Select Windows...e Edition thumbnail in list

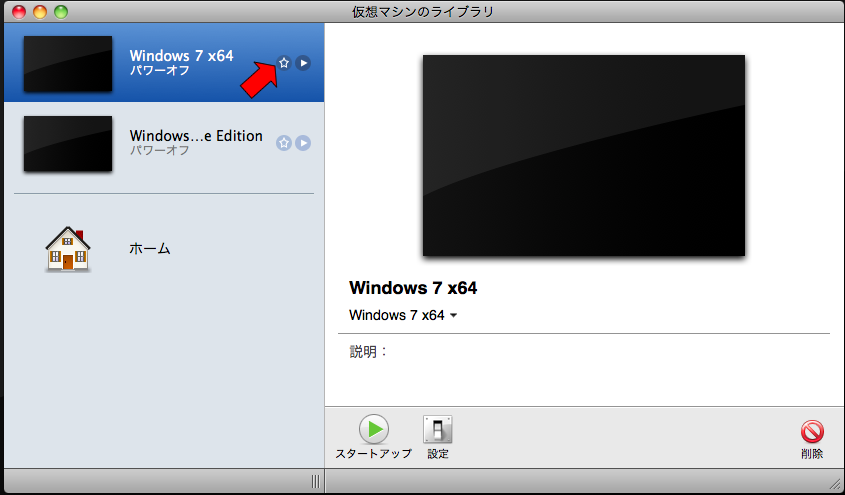pyautogui.click(x=68, y=143)
